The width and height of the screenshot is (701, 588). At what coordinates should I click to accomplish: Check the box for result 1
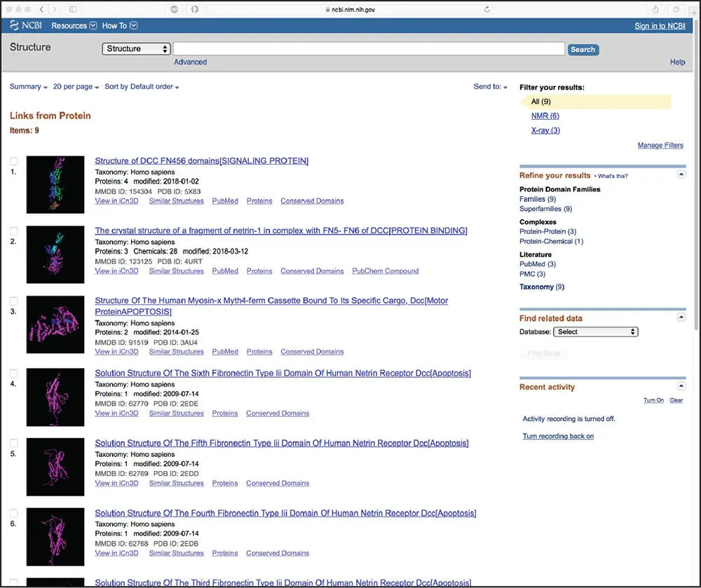[14, 161]
